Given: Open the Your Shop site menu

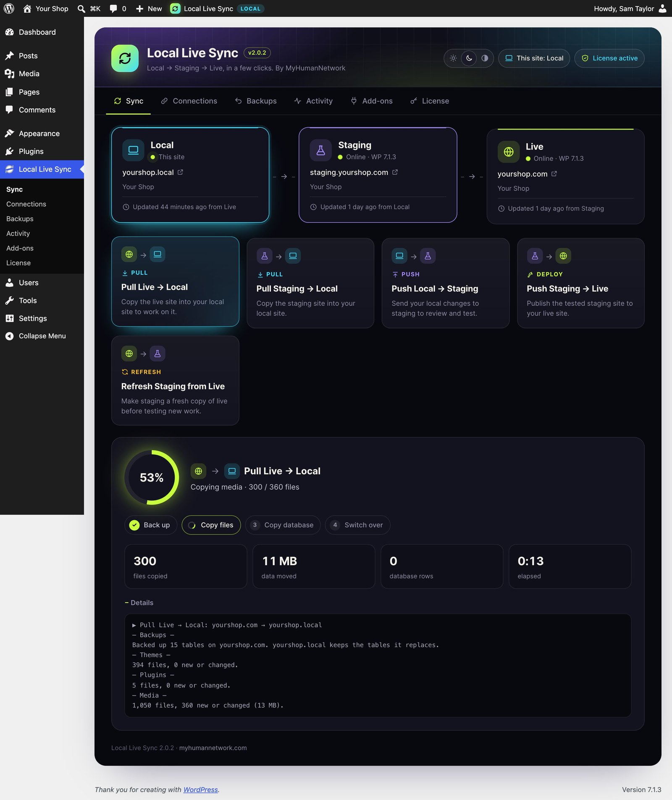Looking at the screenshot, I should [46, 9].
